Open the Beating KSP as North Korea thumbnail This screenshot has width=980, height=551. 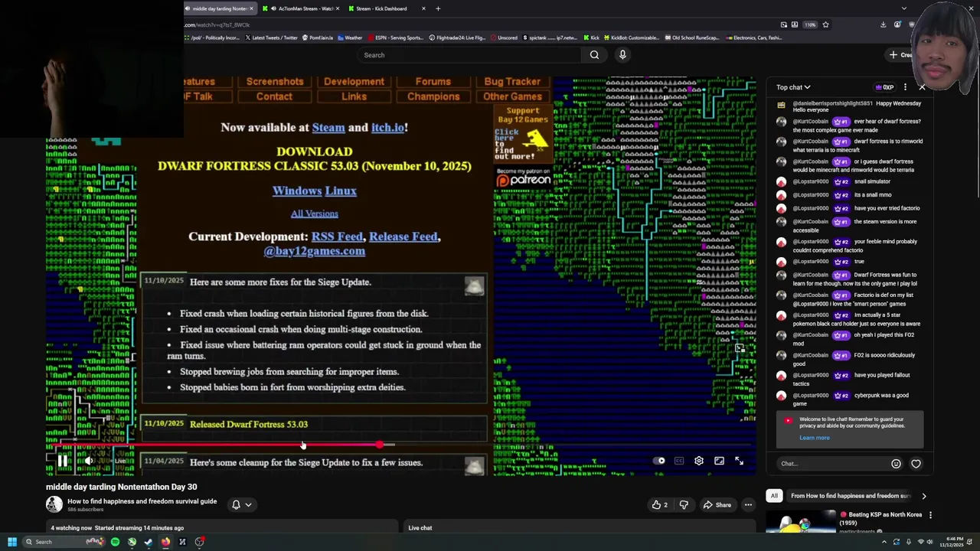click(x=801, y=521)
